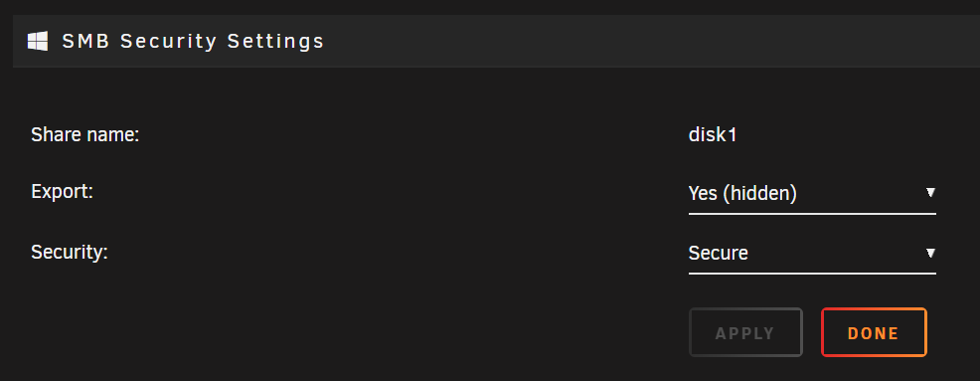Click the SMB Security Settings title text
980x381 pixels.
[x=193, y=42]
